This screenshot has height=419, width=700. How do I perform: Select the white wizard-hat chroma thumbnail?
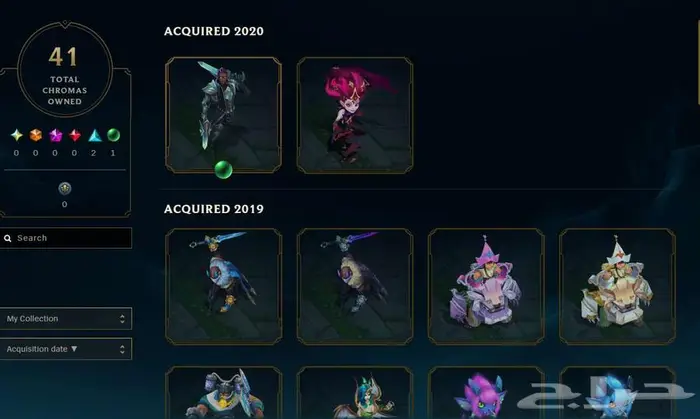(617, 286)
